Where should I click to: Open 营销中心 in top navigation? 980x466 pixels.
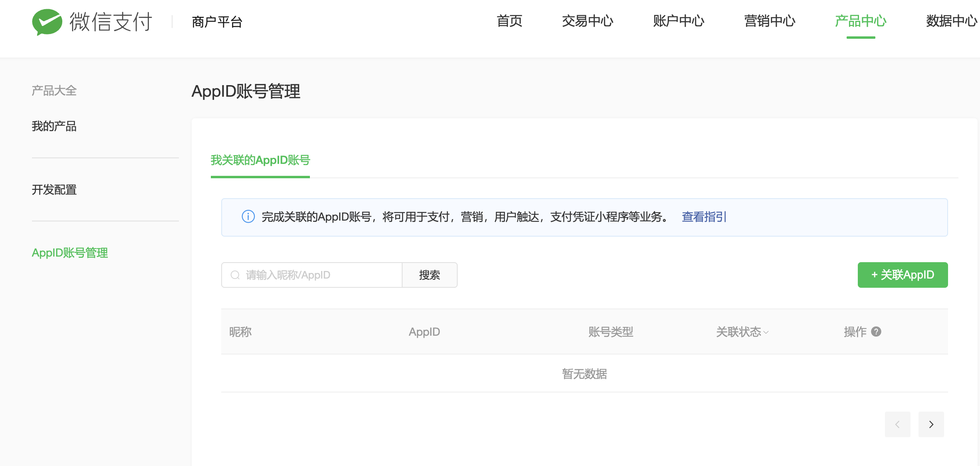[x=770, y=21]
